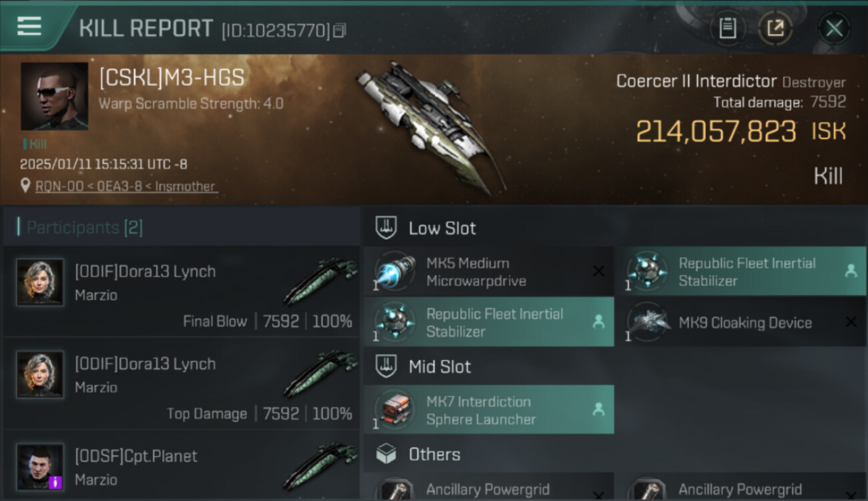Image resolution: width=868 pixels, height=501 pixels.
Task: View Dora13 Lynch final blow portrait
Action: [x=40, y=283]
